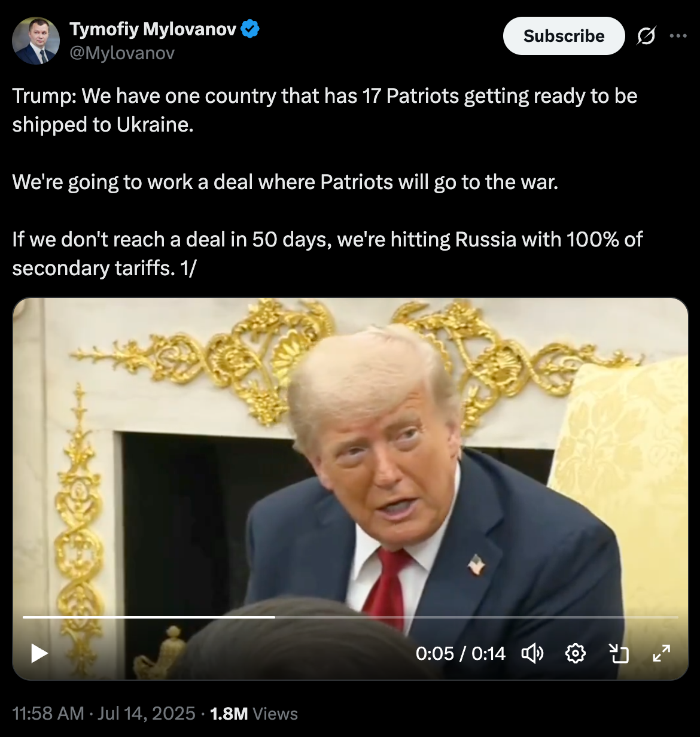Toggle fullscreen mode for the video

tap(661, 653)
